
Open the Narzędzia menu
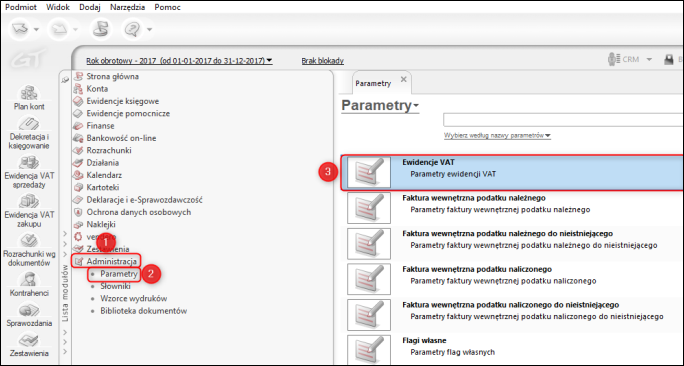coord(129,7)
